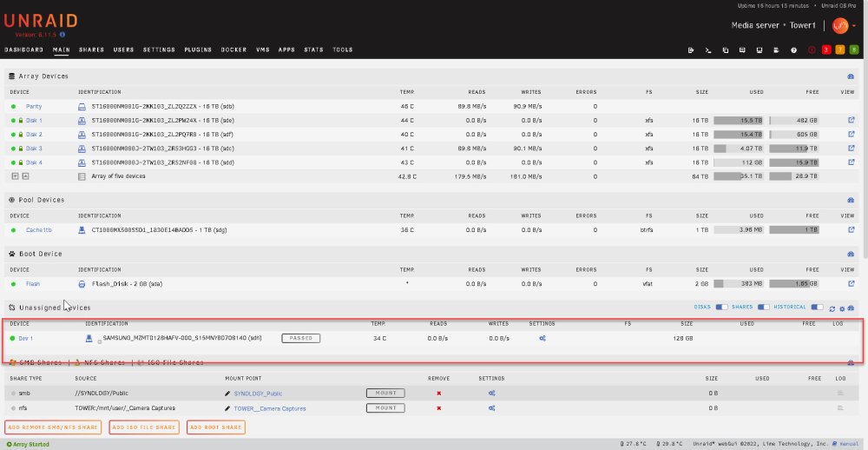Viewport: 868px width, 450px height.
Task: Open the Docker menu
Action: (x=233, y=50)
